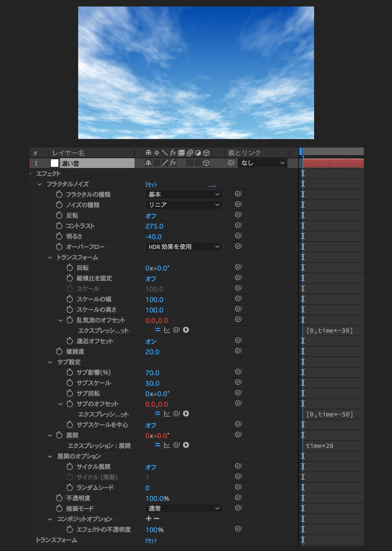
Task: Open the フラクタルの種類 dropdown
Action: click(183, 194)
